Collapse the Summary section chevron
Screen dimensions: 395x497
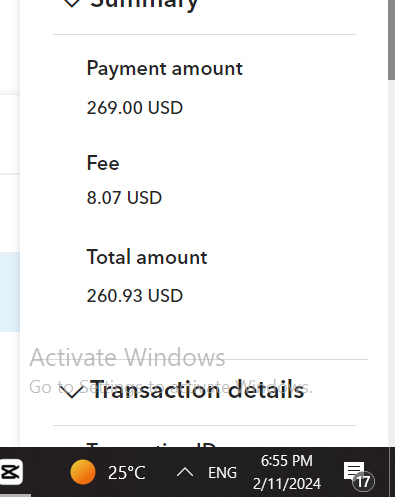[x=72, y=3]
